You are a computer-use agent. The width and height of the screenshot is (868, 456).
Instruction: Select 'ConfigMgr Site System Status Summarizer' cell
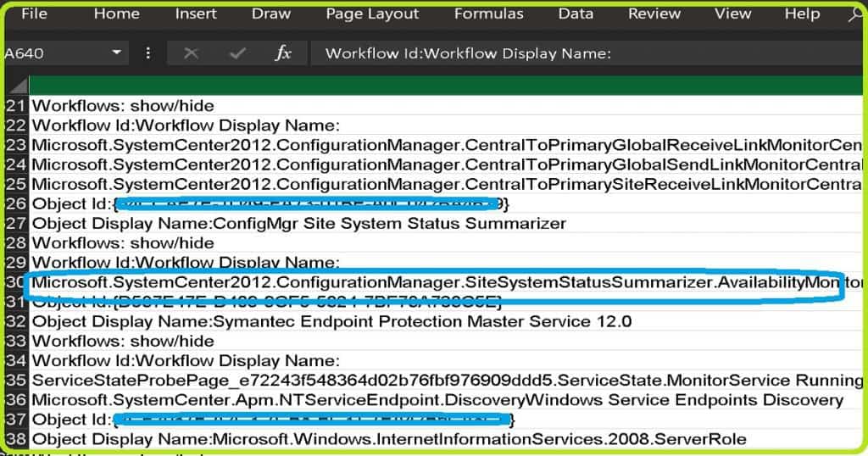[x=446, y=224]
